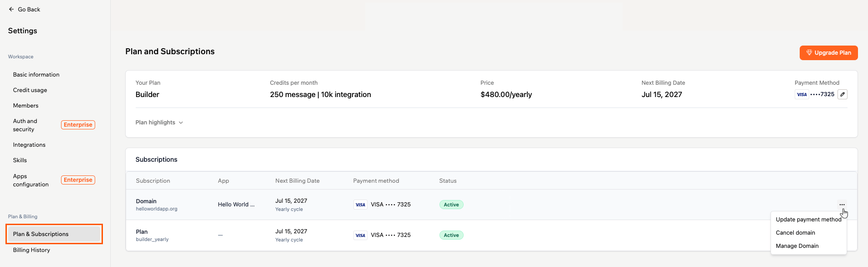The width and height of the screenshot is (868, 267).
Task: Open Credit usage in the sidebar
Action: (x=30, y=90)
